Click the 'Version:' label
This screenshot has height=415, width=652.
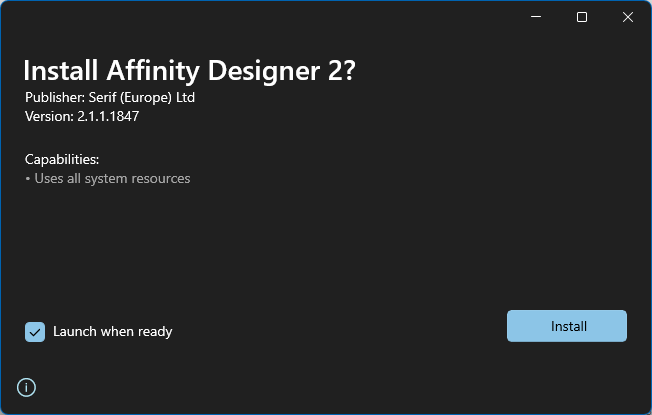point(49,116)
